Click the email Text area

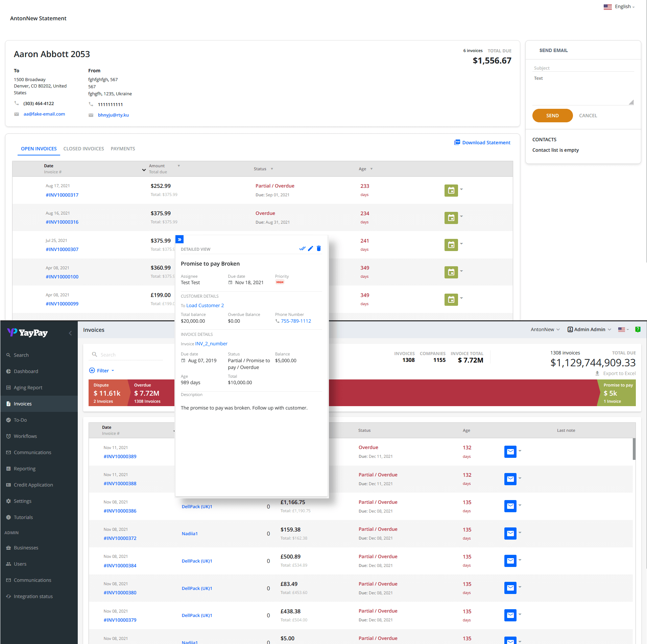click(583, 90)
